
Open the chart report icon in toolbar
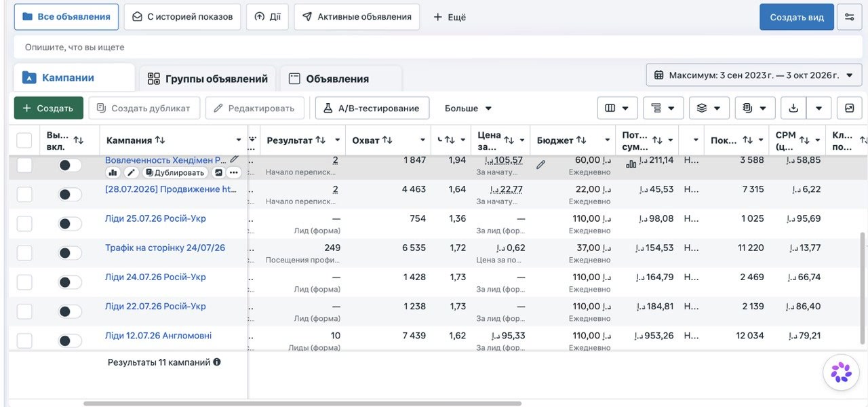(850, 108)
